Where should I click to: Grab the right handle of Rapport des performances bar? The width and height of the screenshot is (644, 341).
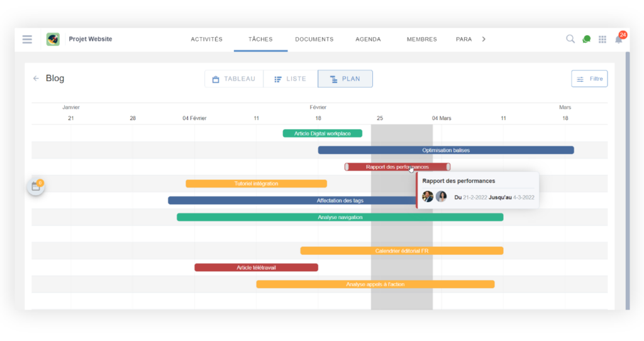pos(448,167)
